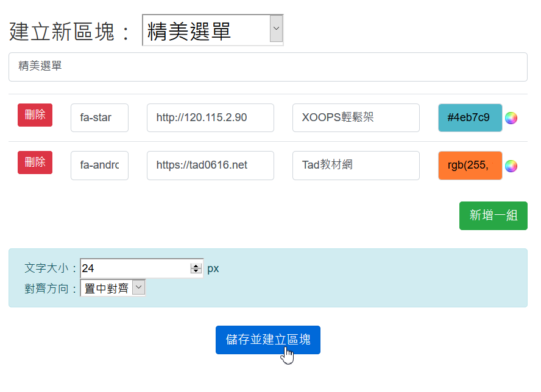Click color wheel icon beside rgb(255 field
Screen dimensions: 541x392
[x=511, y=166]
